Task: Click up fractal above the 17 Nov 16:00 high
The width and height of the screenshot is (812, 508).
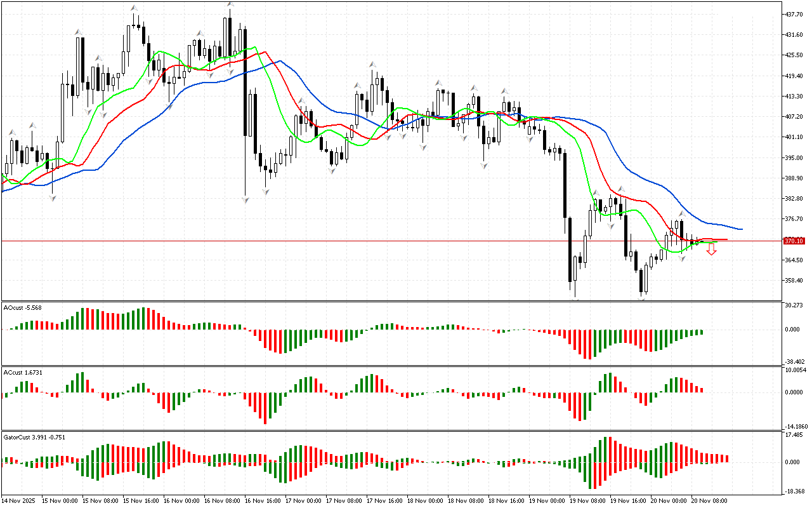Action: coord(372,64)
